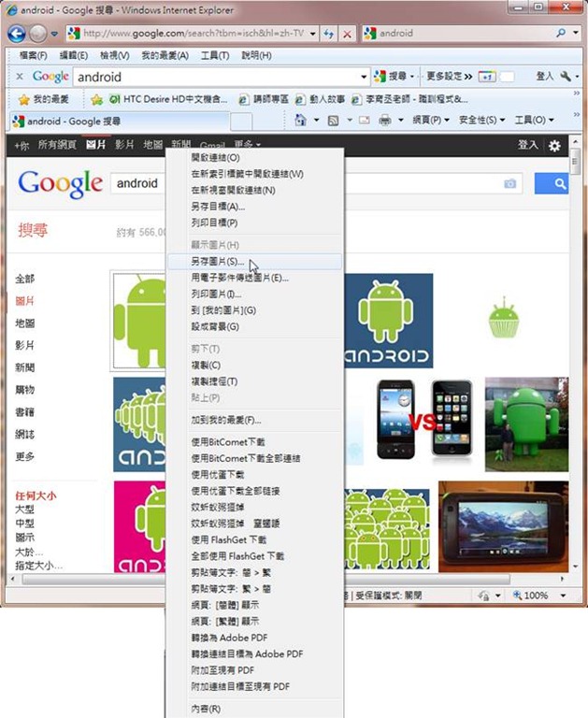
Task: Click the red Stop loading icon
Action: pos(348,34)
